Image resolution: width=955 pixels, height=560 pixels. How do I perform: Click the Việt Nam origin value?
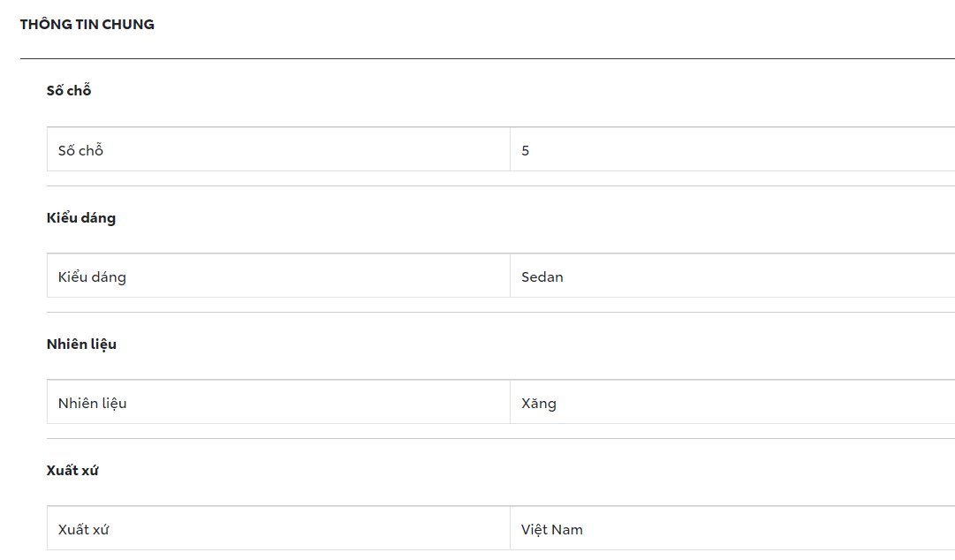tap(552, 530)
